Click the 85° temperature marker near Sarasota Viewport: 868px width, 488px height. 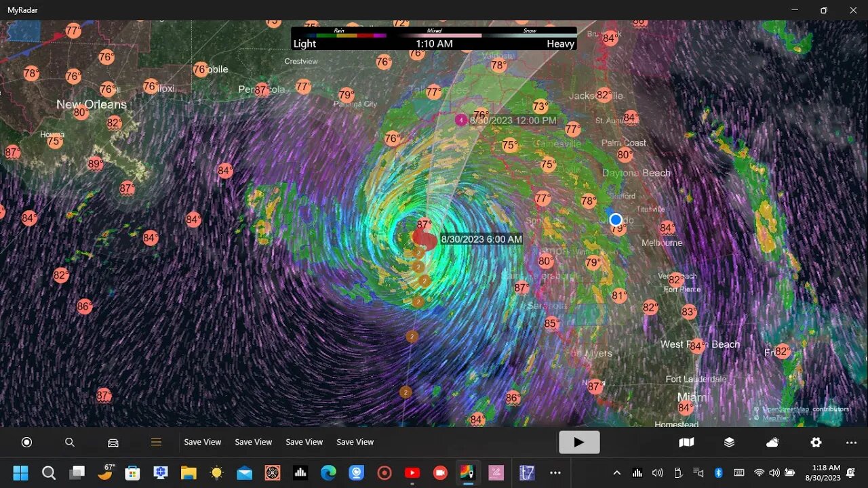point(551,324)
